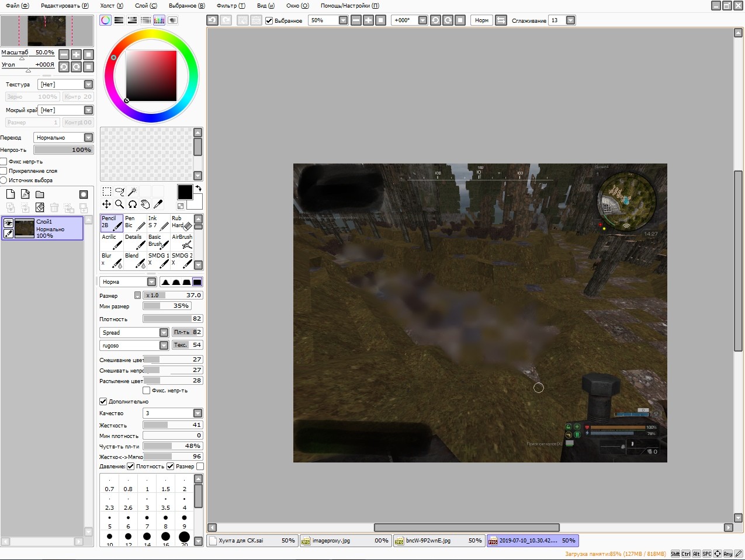
Task: Click the black foreground color swatch
Action: (x=185, y=192)
